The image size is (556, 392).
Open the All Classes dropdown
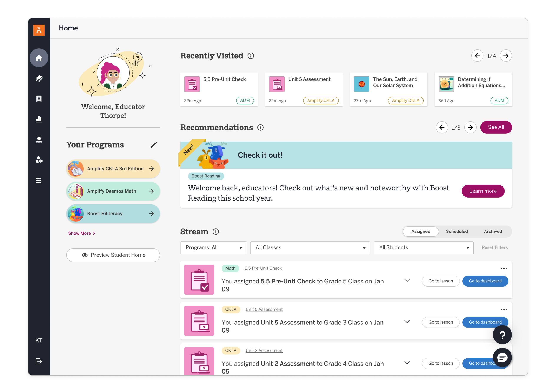tap(310, 247)
